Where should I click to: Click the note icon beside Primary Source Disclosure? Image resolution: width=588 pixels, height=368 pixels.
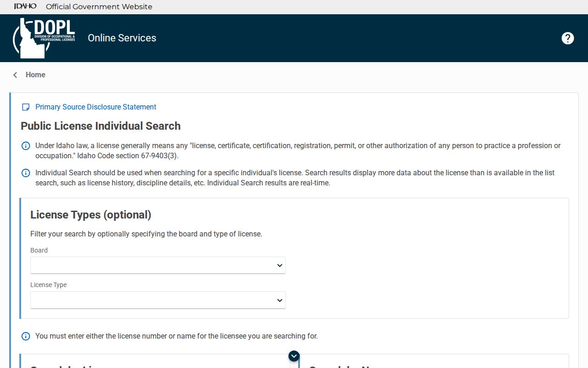[x=26, y=107]
